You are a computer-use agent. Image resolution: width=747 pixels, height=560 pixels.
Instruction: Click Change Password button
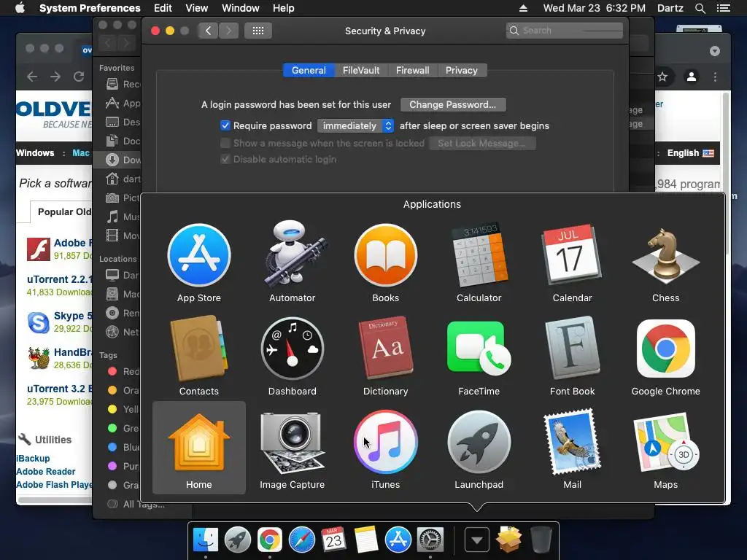[x=453, y=104]
